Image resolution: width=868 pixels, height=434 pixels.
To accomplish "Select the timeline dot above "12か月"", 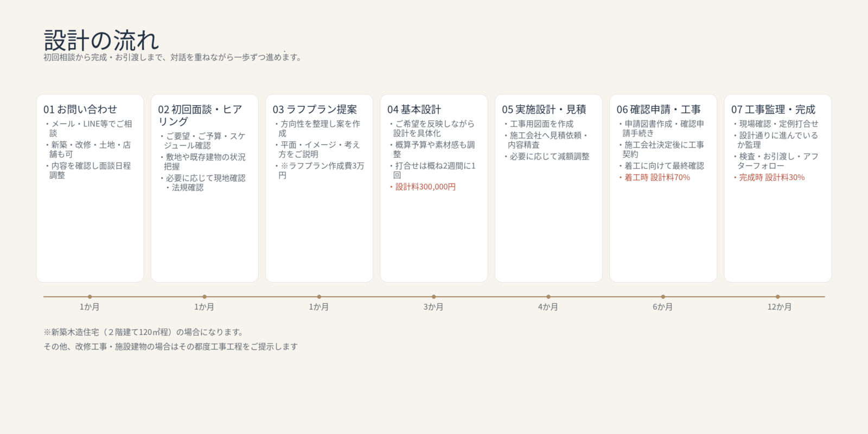I will click(777, 297).
